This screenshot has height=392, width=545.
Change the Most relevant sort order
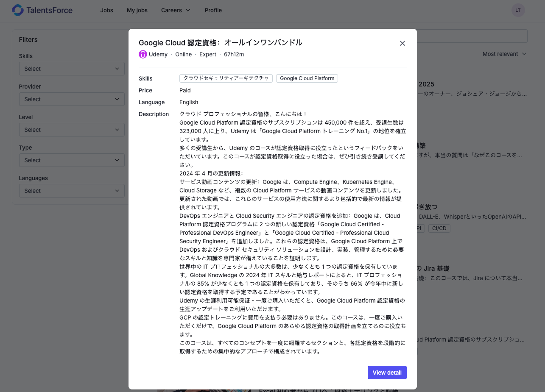pos(505,54)
